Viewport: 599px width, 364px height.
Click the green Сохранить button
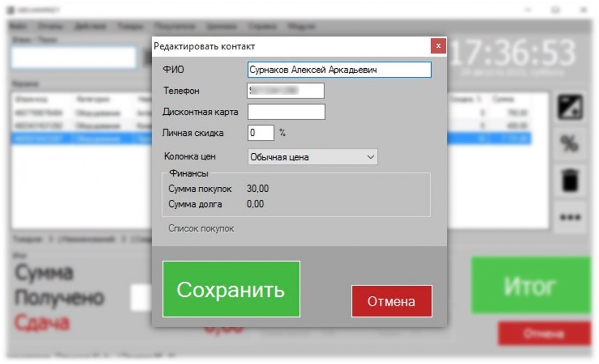coord(231,288)
